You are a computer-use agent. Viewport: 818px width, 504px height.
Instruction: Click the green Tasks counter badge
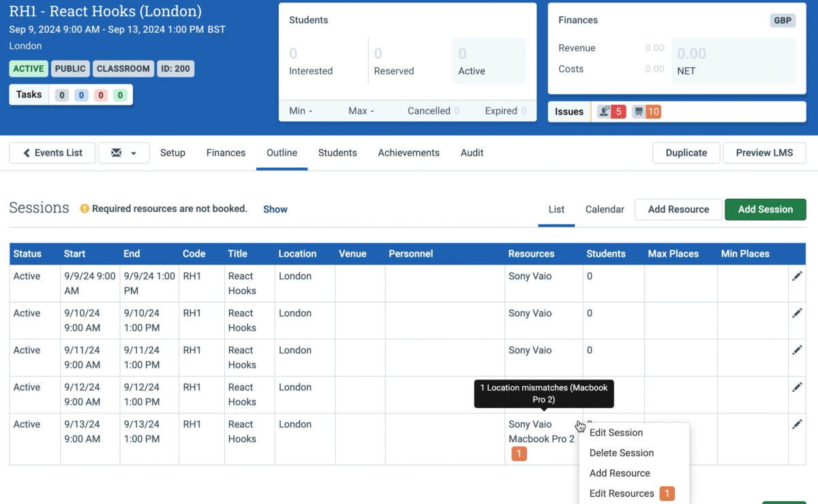pyautogui.click(x=120, y=94)
